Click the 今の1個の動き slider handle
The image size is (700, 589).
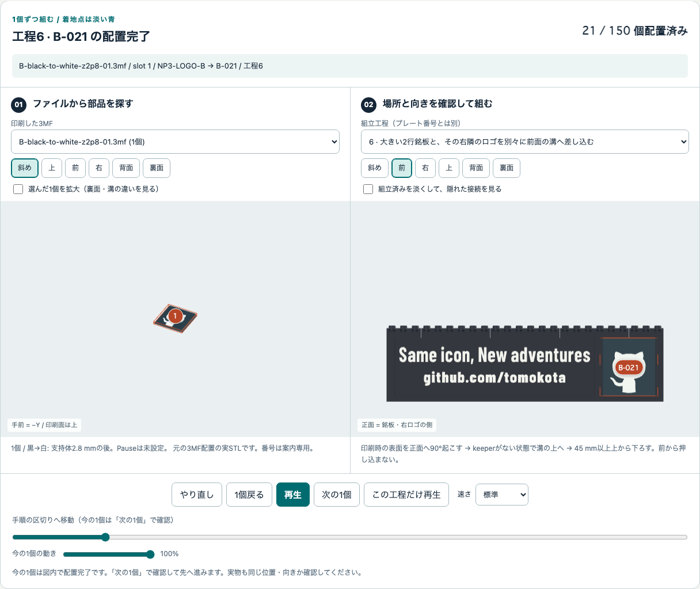[150, 554]
